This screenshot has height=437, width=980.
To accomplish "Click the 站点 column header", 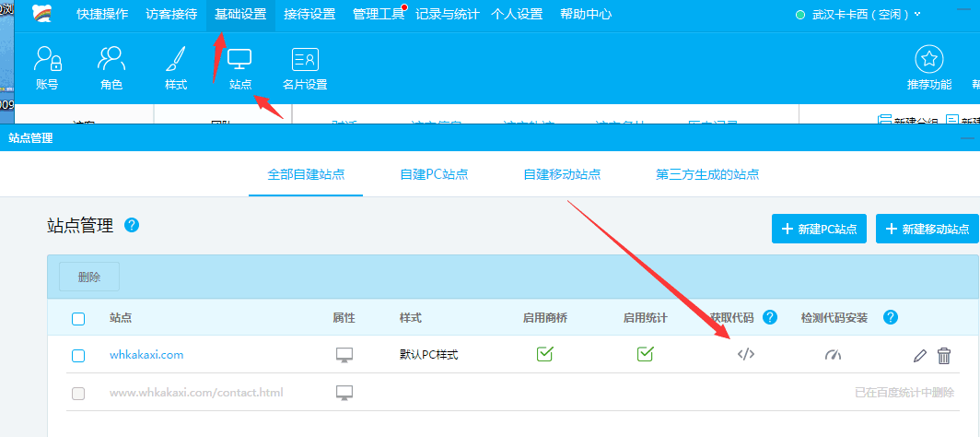I will click(x=121, y=318).
